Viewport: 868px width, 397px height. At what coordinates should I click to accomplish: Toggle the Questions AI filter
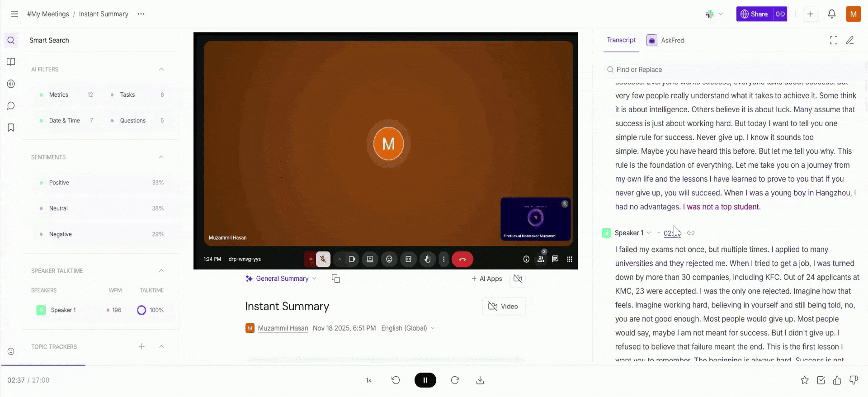tap(137, 121)
